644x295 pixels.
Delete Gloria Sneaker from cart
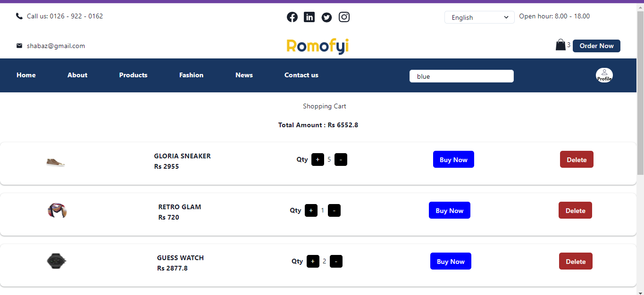point(577,159)
